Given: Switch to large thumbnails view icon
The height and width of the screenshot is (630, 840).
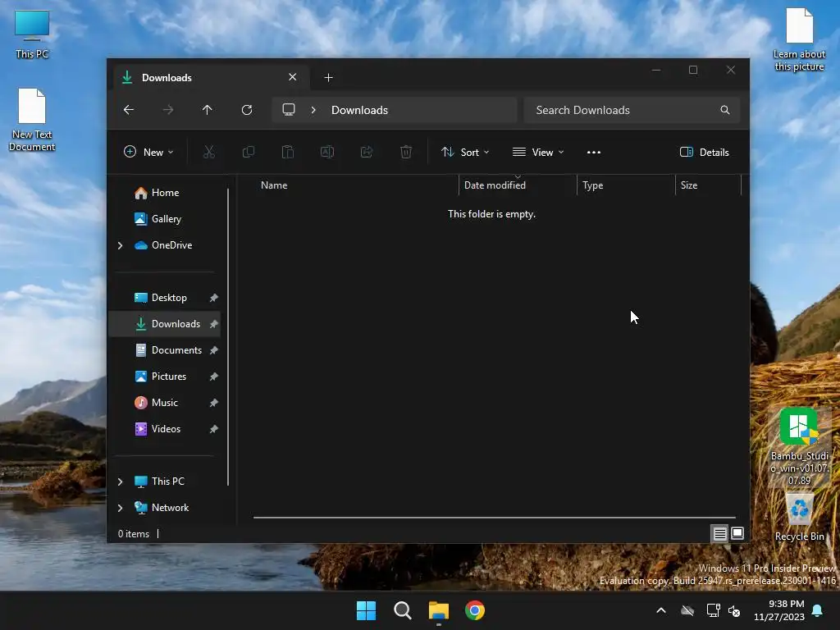Looking at the screenshot, I should (x=737, y=533).
